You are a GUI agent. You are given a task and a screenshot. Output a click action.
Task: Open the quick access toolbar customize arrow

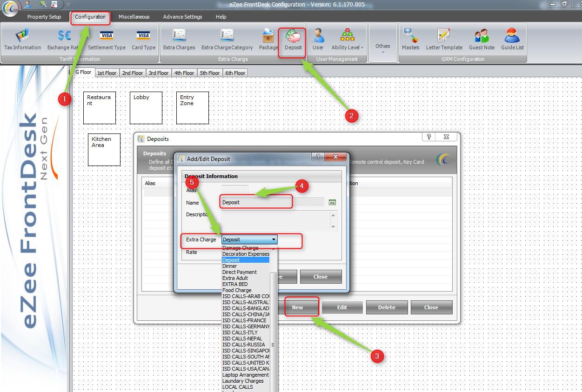point(68,4)
